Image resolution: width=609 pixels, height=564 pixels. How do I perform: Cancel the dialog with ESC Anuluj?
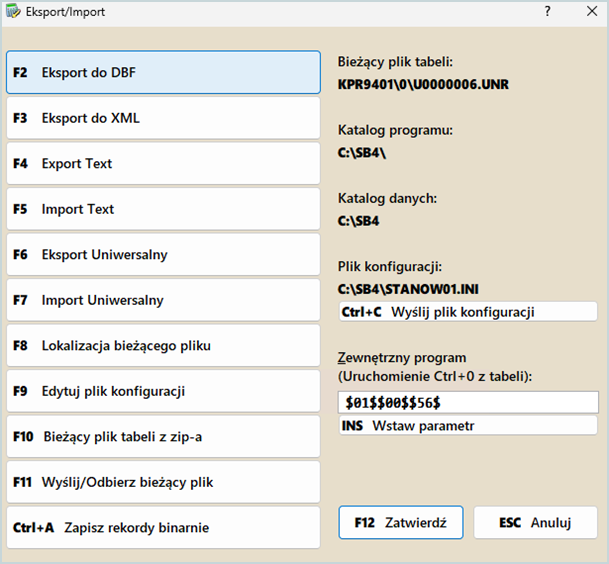click(x=535, y=522)
